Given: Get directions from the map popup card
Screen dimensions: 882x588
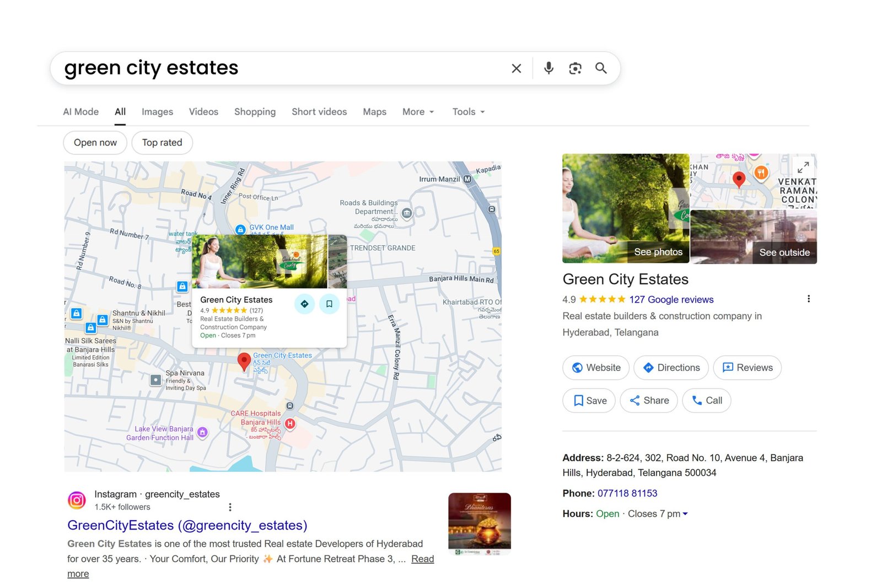Looking at the screenshot, I should [x=304, y=304].
